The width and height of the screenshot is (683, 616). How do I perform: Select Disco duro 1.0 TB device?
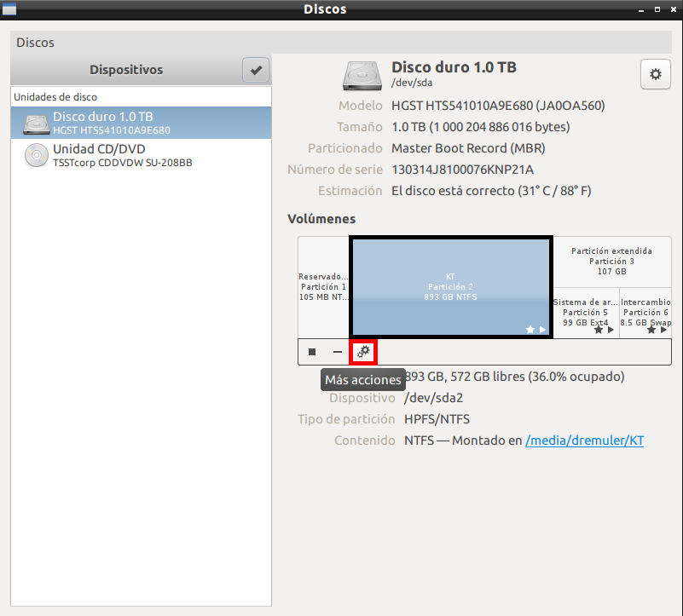(x=141, y=123)
